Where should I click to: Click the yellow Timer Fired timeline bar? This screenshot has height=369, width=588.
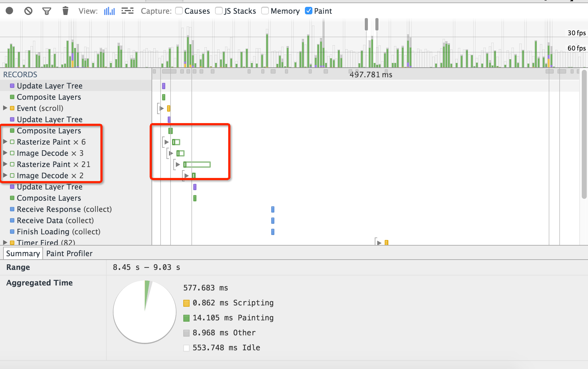[x=387, y=242]
